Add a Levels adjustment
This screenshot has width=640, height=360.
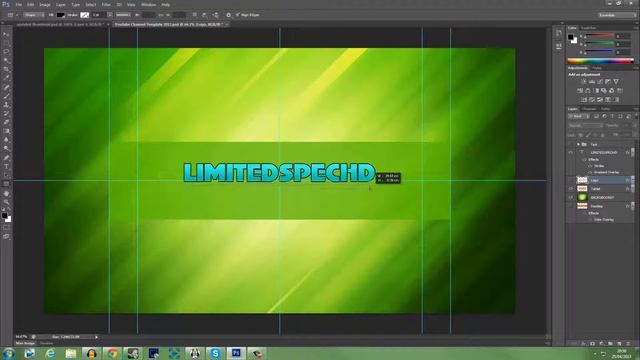click(x=592, y=82)
